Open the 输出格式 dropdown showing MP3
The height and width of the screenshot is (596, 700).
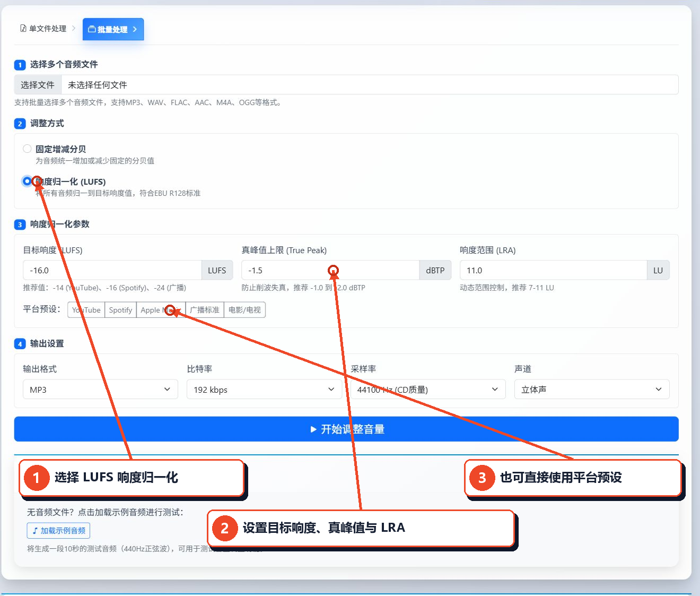click(x=100, y=390)
